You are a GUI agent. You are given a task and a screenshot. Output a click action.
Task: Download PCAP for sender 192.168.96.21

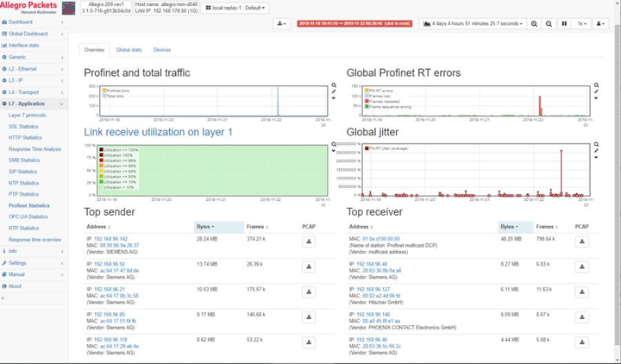tap(309, 292)
